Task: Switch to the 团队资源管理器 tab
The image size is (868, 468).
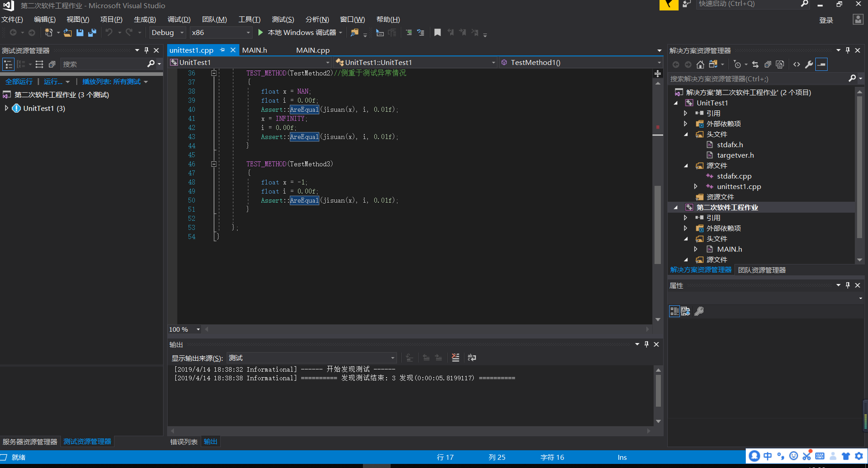Action: click(x=762, y=270)
